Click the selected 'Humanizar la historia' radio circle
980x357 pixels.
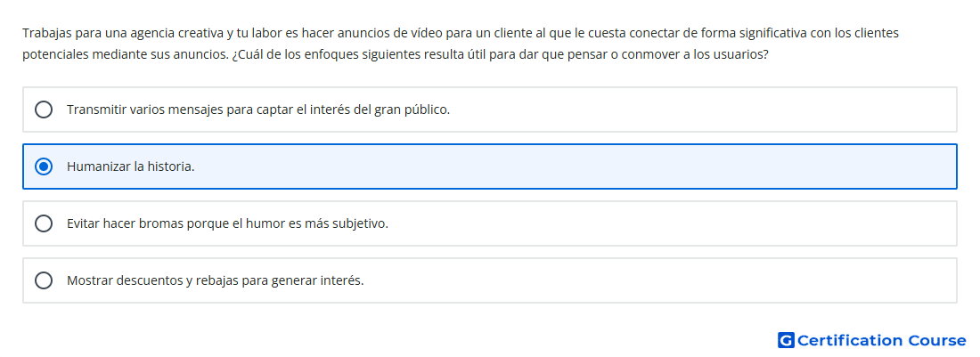(44, 166)
